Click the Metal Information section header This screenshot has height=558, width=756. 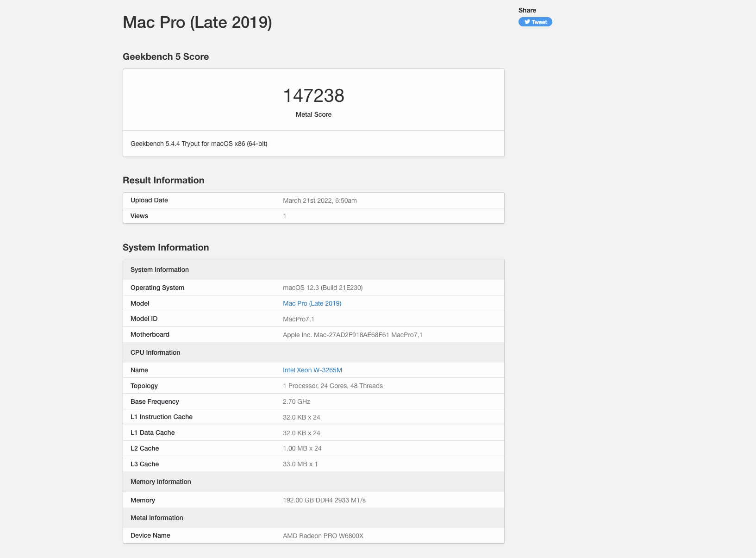(157, 518)
